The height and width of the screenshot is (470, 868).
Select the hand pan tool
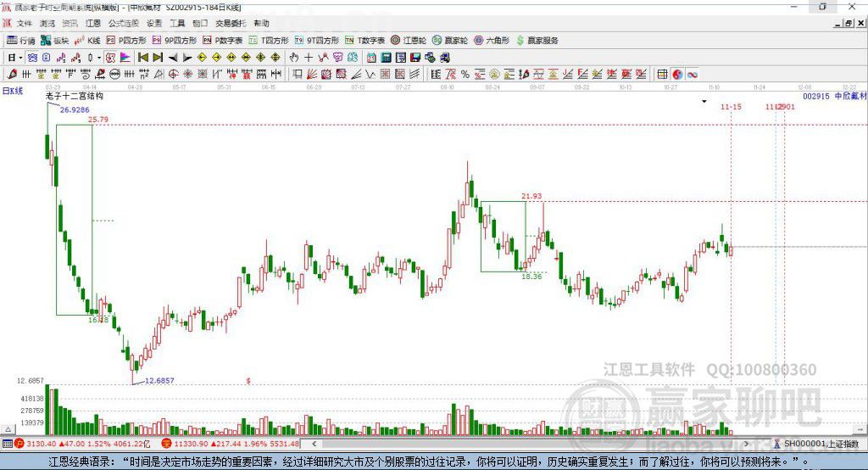coord(294,58)
